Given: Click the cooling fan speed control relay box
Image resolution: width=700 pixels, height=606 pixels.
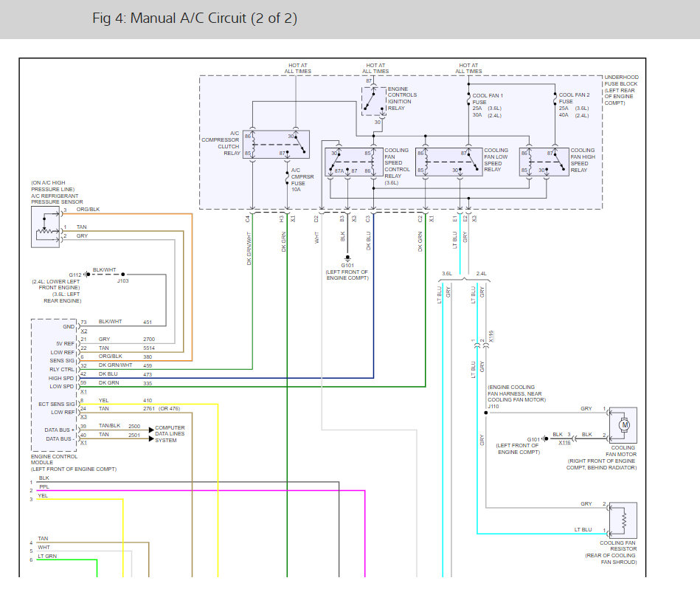Looking at the screenshot, I should pos(354,162).
